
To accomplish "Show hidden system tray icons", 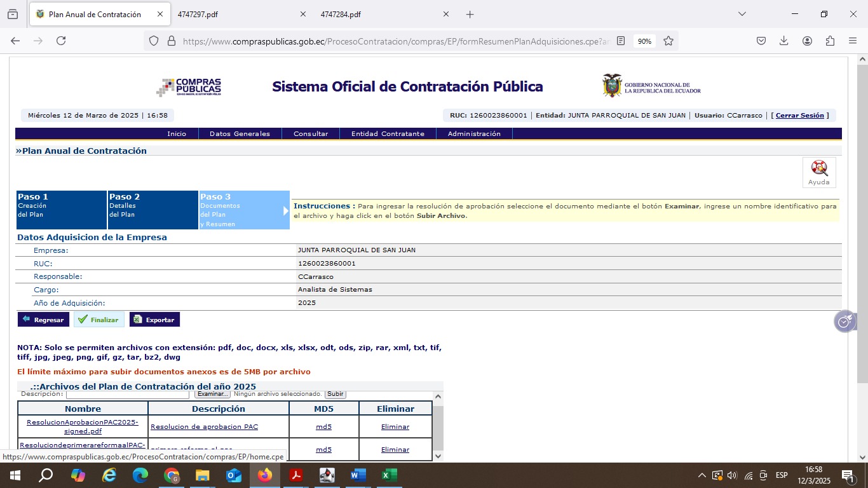I will tap(702, 475).
